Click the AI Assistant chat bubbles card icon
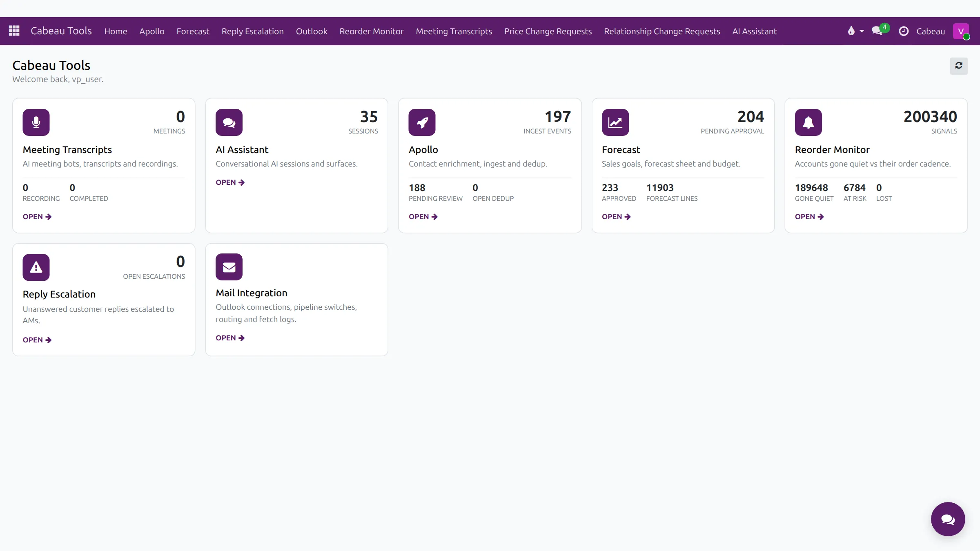Image resolution: width=980 pixels, height=551 pixels. (x=229, y=122)
